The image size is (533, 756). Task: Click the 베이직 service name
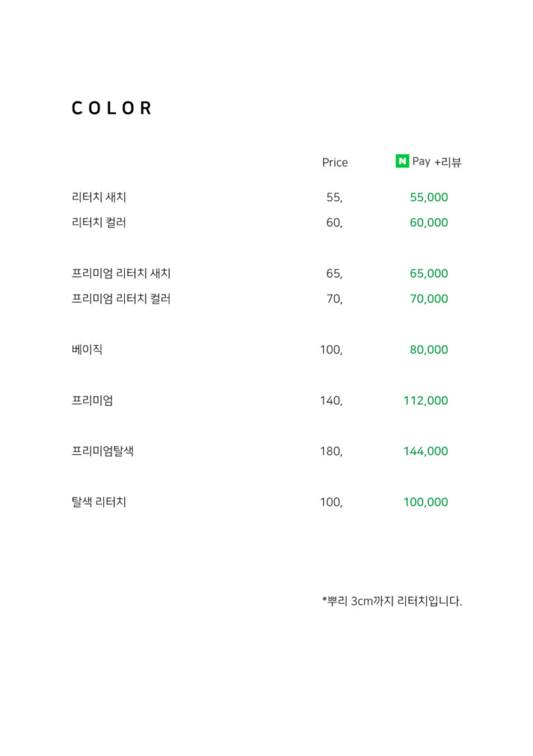(x=87, y=349)
